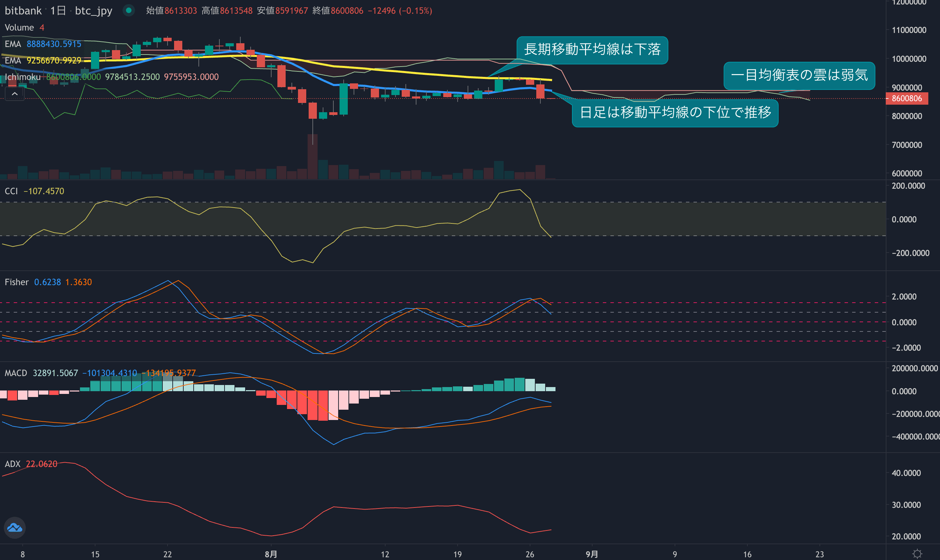Collapse the indicator legend chevron
This screenshot has height=560, width=940.
coord(15,94)
